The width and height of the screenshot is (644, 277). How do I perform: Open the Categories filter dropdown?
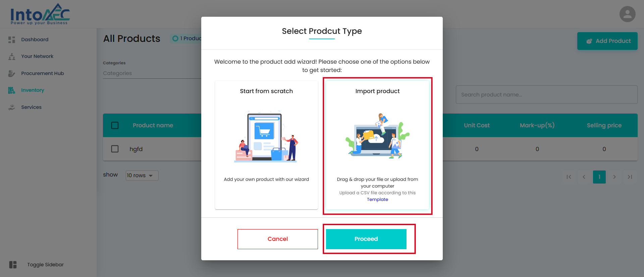pos(152,73)
